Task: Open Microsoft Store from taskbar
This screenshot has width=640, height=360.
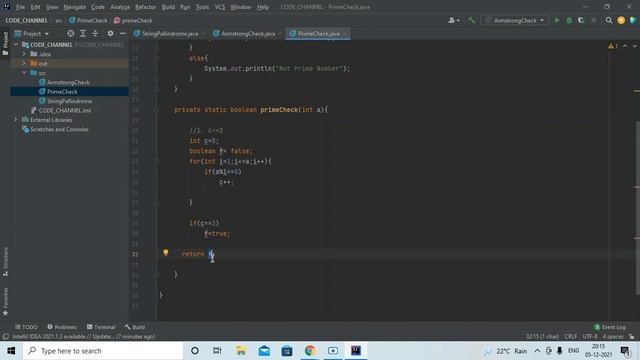Action: click(x=287, y=351)
